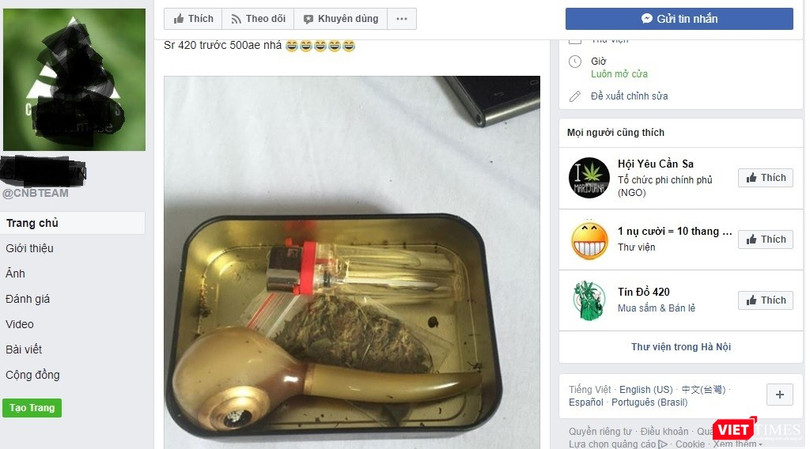Like the Hội Yêu Cần Sa page
This screenshot has height=449, width=810.
pos(766,178)
